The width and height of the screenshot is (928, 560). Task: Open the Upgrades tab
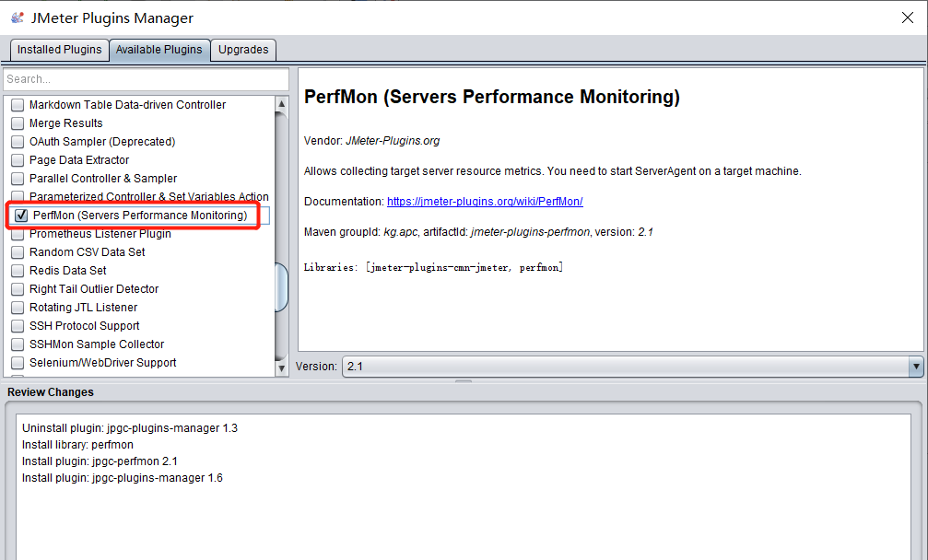click(243, 50)
